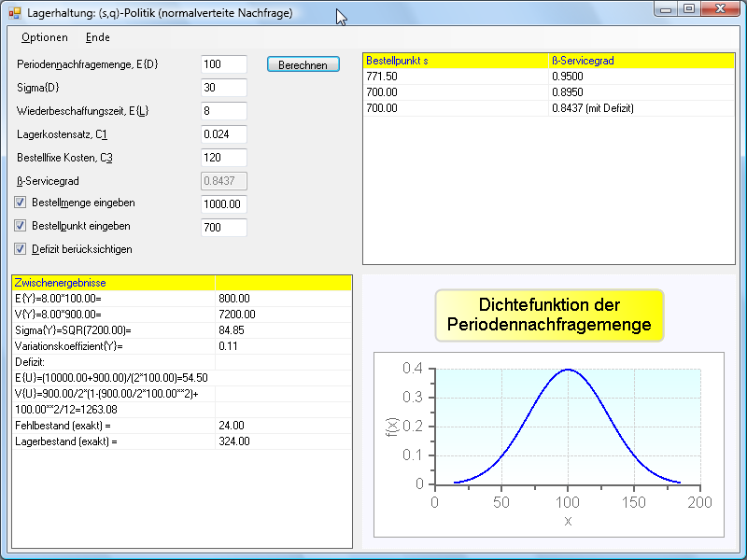This screenshot has width=747, height=560.
Task: Uncheck the Bestellpunkt eingeben checkbox
Action: click(x=21, y=226)
